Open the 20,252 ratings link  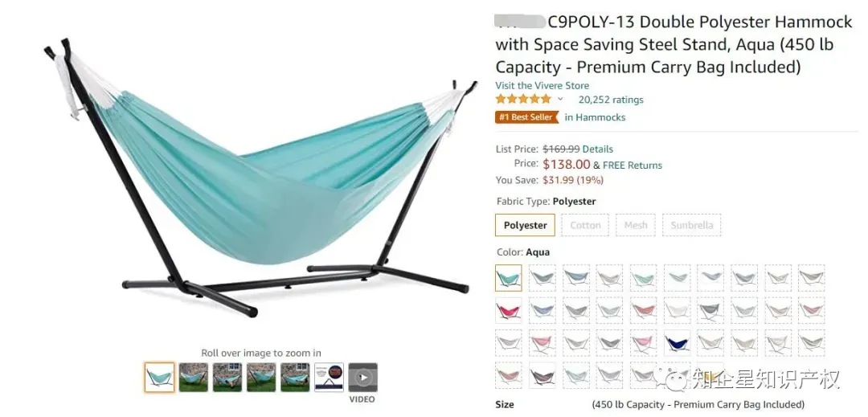tap(611, 100)
